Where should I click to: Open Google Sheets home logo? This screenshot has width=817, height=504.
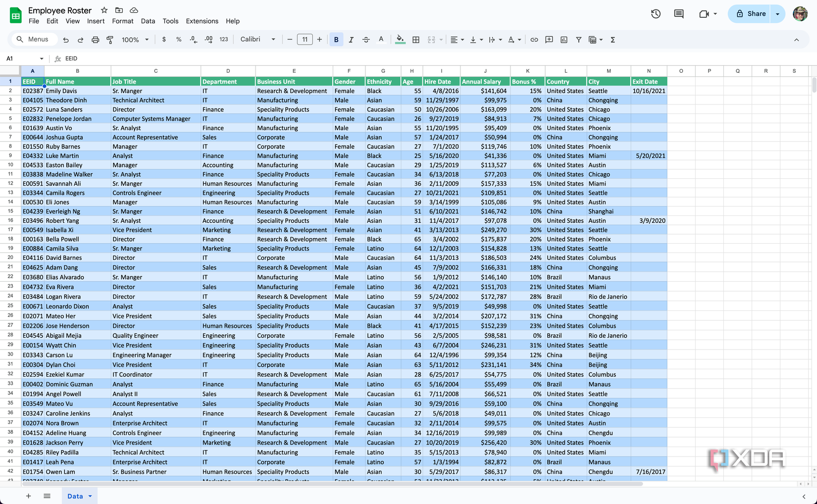16,15
